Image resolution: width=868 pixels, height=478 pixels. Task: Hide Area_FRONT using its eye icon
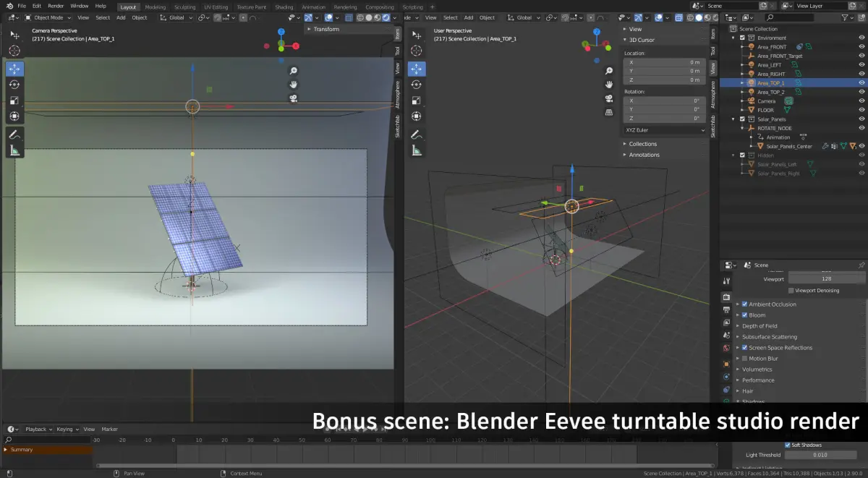[861, 47]
